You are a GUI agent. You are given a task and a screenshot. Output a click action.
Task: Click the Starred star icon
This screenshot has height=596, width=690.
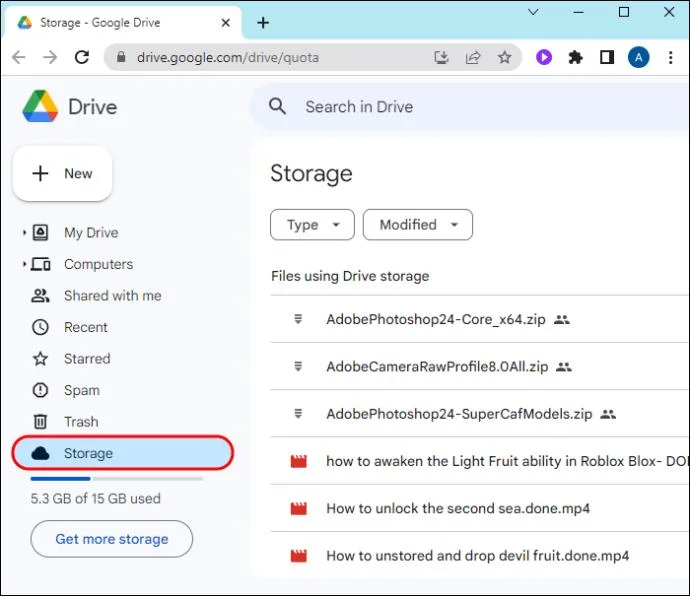pos(40,359)
